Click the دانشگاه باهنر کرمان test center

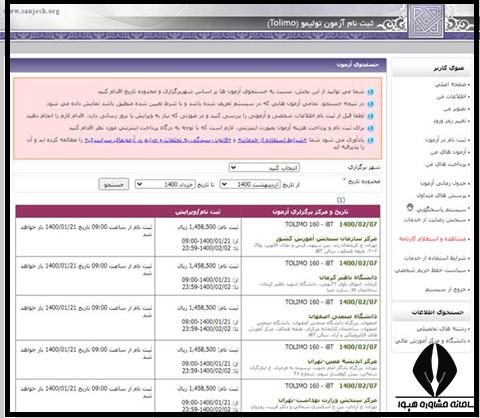tap(348, 277)
